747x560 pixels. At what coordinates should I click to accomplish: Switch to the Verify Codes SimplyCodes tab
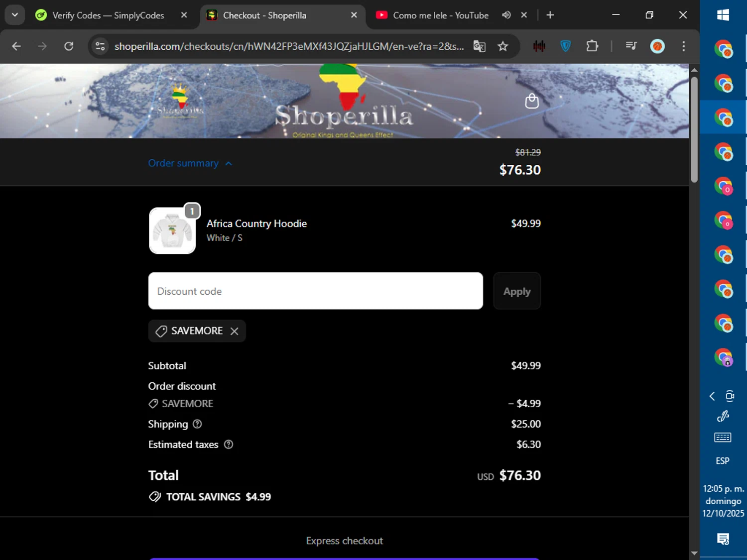pyautogui.click(x=108, y=15)
